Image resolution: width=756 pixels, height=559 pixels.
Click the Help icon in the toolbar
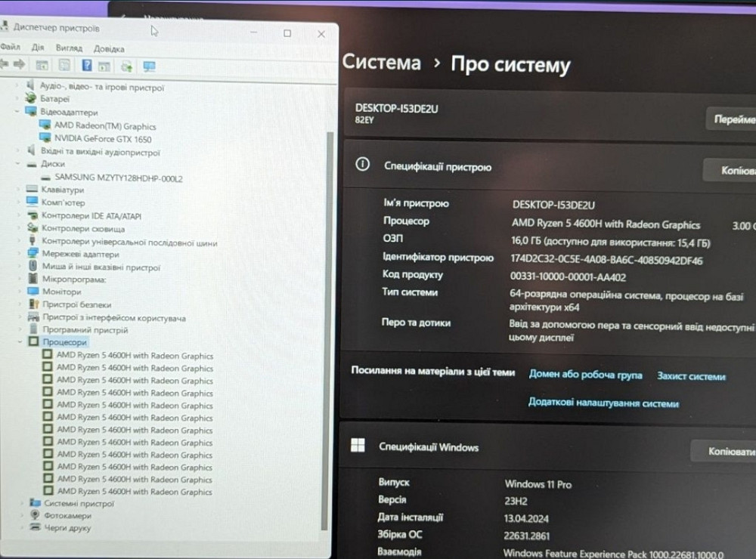[x=86, y=65]
